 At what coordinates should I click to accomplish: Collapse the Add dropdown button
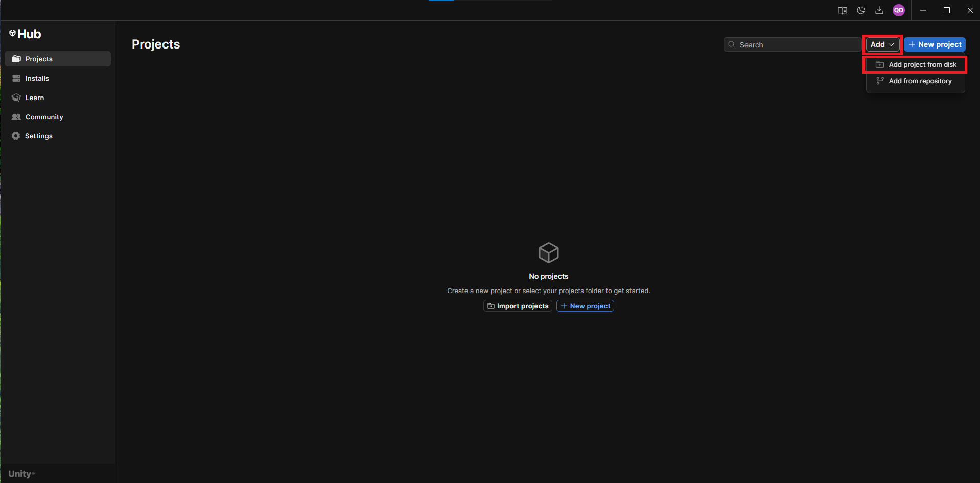coord(882,44)
